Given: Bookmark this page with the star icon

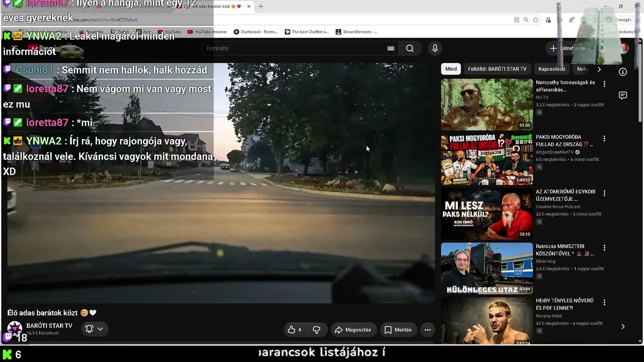Looking at the screenshot, I should pos(536,20).
